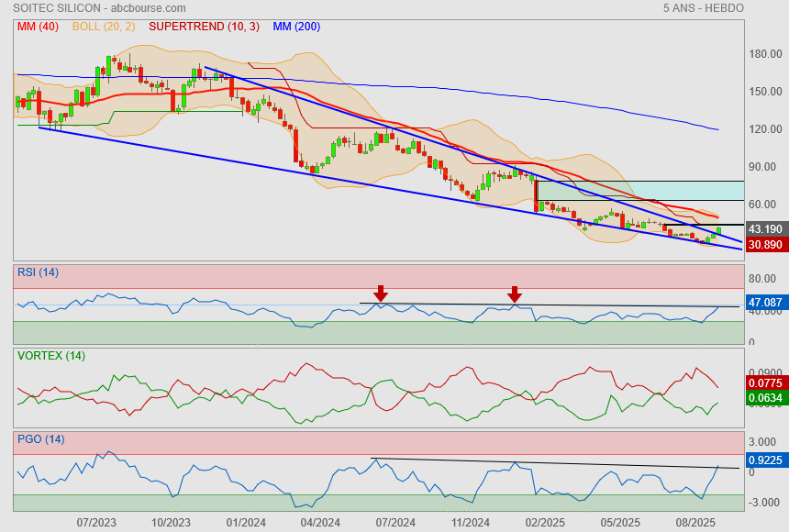Click the earlier red down-arrow on RSI
The width and height of the screenshot is (789, 532).
tap(381, 294)
